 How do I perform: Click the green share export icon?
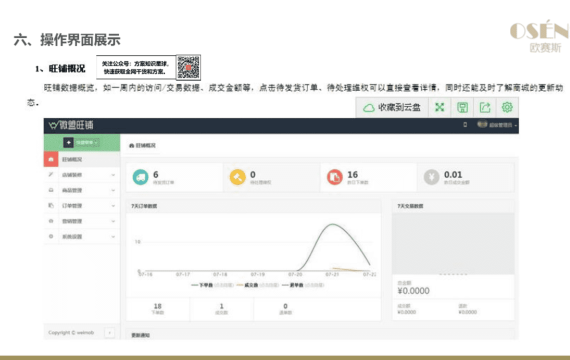pos(485,107)
